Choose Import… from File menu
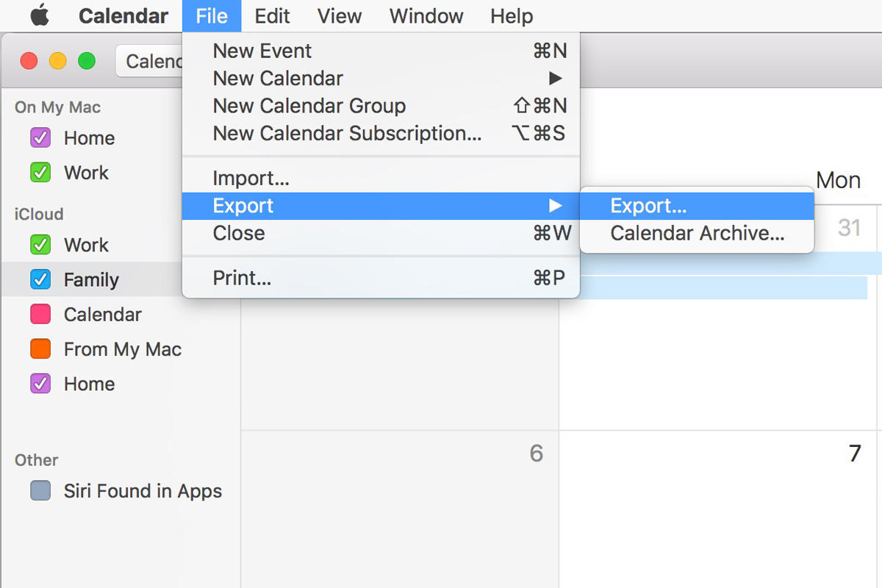The height and width of the screenshot is (588, 882). (381, 178)
